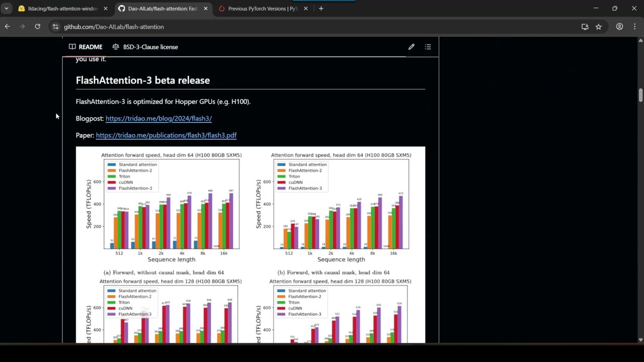Image resolution: width=644 pixels, height=362 pixels.
Task: Go forward with the browser forward arrow
Action: click(x=22, y=27)
